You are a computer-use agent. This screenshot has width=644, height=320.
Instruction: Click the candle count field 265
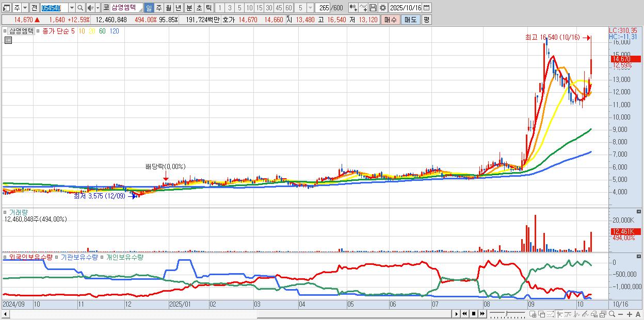coord(323,8)
